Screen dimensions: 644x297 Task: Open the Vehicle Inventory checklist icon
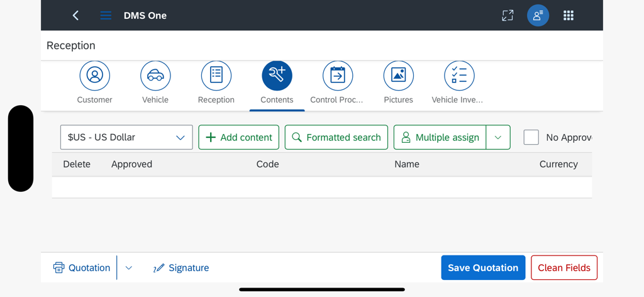click(x=459, y=76)
